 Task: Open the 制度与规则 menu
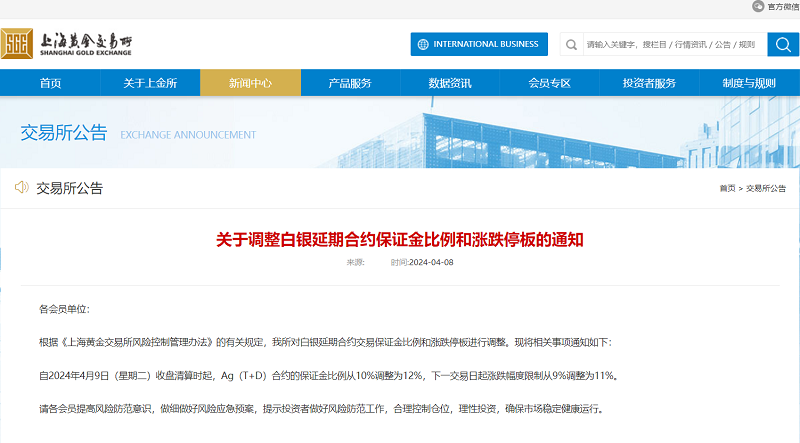click(749, 83)
